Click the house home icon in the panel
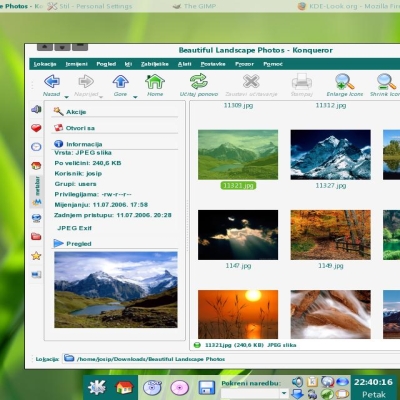Screen dimensions: 400x400 point(124,388)
